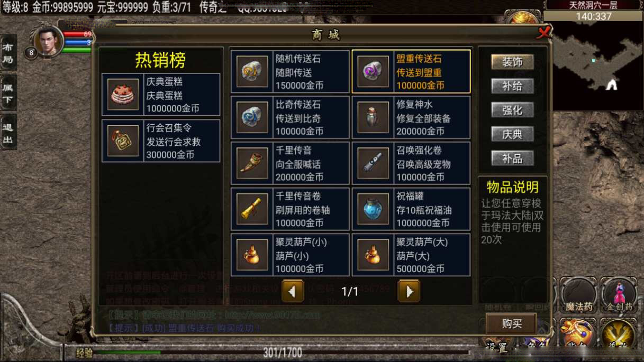This screenshot has height=362, width=644.
Task: Switch to the 强化 category tab
Action: coord(512,110)
